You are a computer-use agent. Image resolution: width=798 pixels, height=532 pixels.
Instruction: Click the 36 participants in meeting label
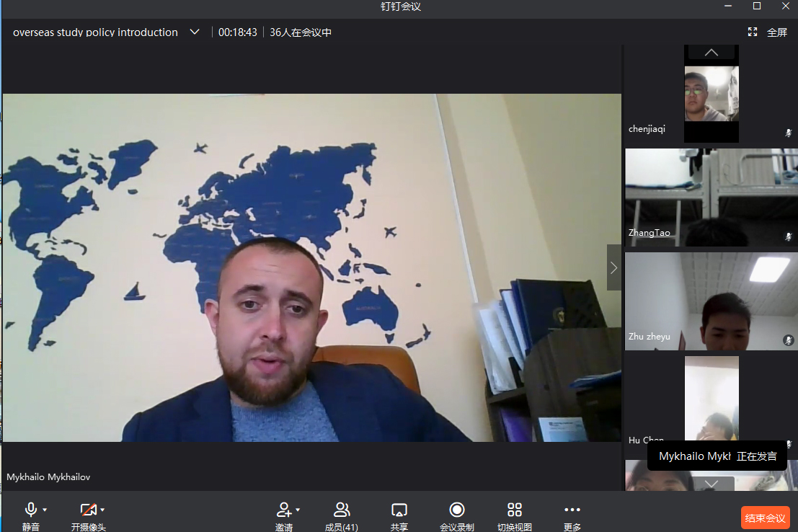(x=301, y=32)
